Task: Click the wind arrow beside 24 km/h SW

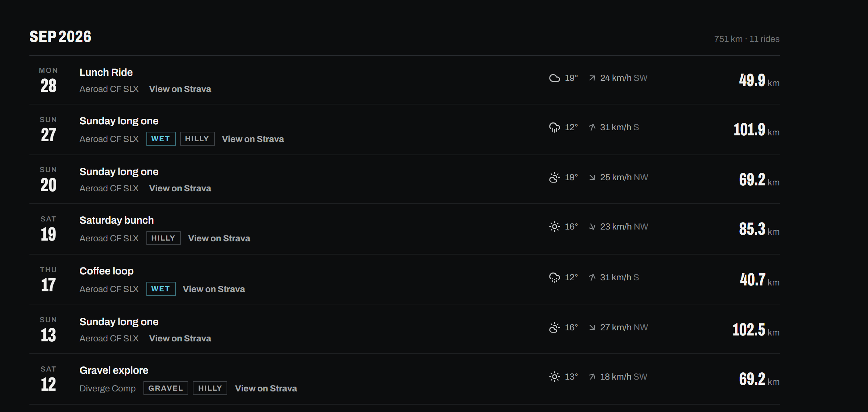Action: (592, 78)
